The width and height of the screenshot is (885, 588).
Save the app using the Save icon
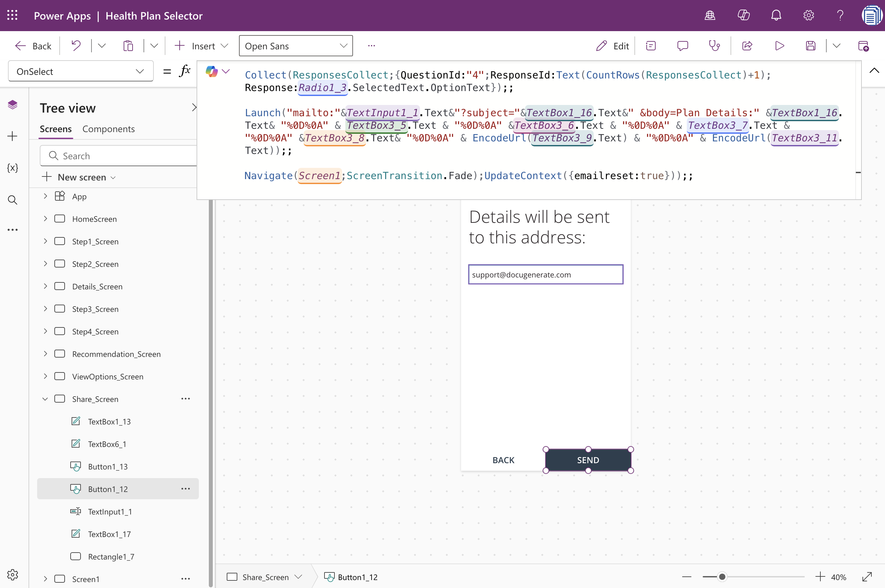[x=811, y=45]
